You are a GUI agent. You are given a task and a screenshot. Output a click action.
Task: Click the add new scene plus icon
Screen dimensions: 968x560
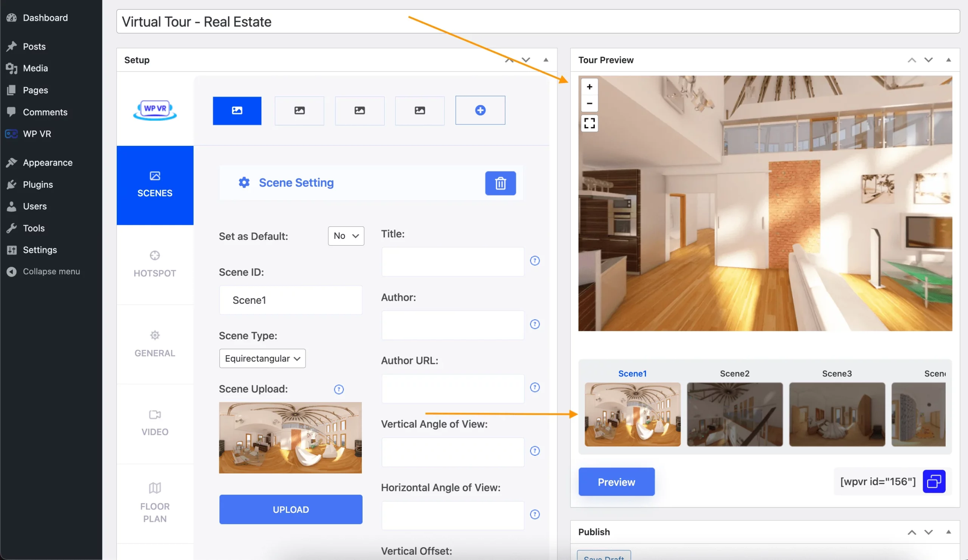coord(480,110)
